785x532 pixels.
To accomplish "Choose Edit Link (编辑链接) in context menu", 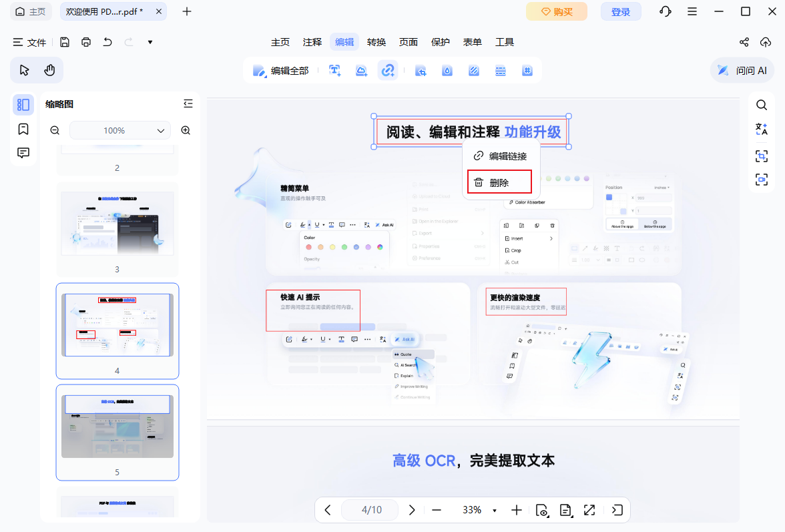I will (501, 156).
